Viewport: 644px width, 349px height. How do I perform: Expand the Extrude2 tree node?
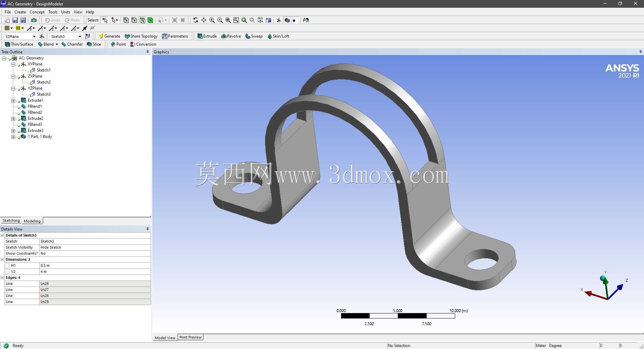[13, 118]
